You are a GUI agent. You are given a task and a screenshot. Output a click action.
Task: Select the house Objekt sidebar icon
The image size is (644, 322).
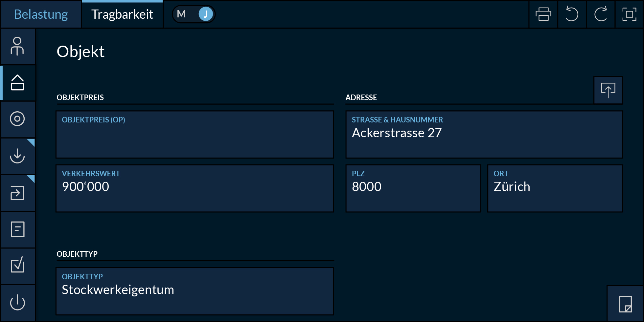[17, 83]
